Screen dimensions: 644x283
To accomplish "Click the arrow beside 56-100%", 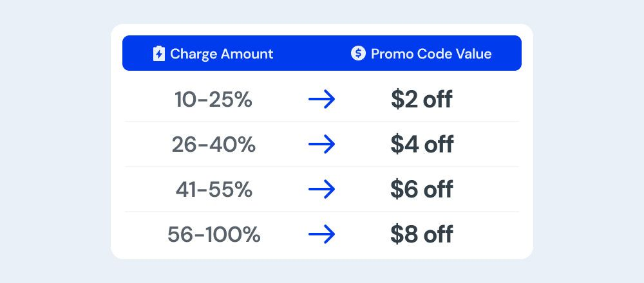I will point(321,235).
